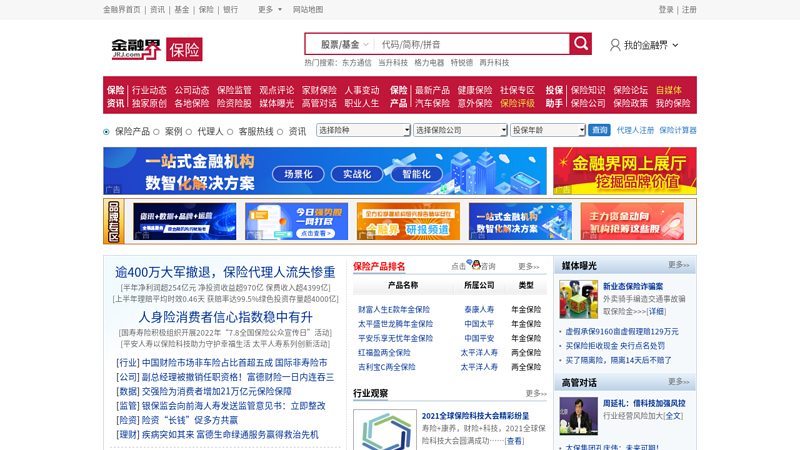Open 买了隔离险，隔离14天后不赔了 article
Screen dimensions: 800x450
click(618, 360)
